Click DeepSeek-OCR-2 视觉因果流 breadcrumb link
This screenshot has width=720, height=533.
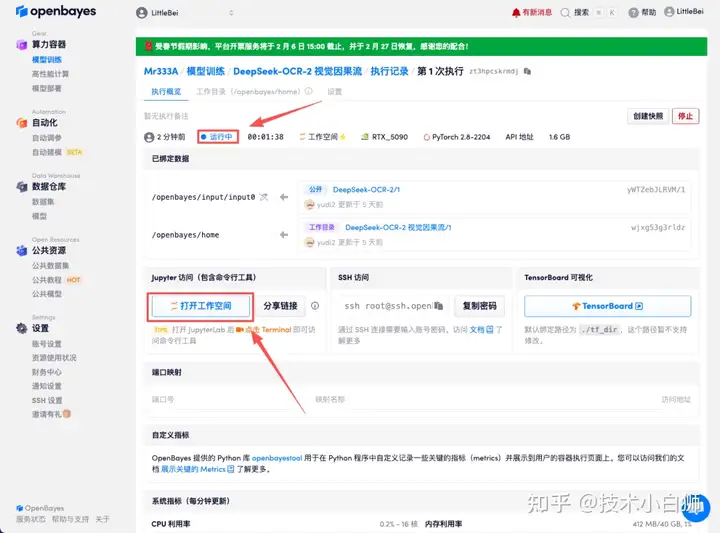(298, 71)
